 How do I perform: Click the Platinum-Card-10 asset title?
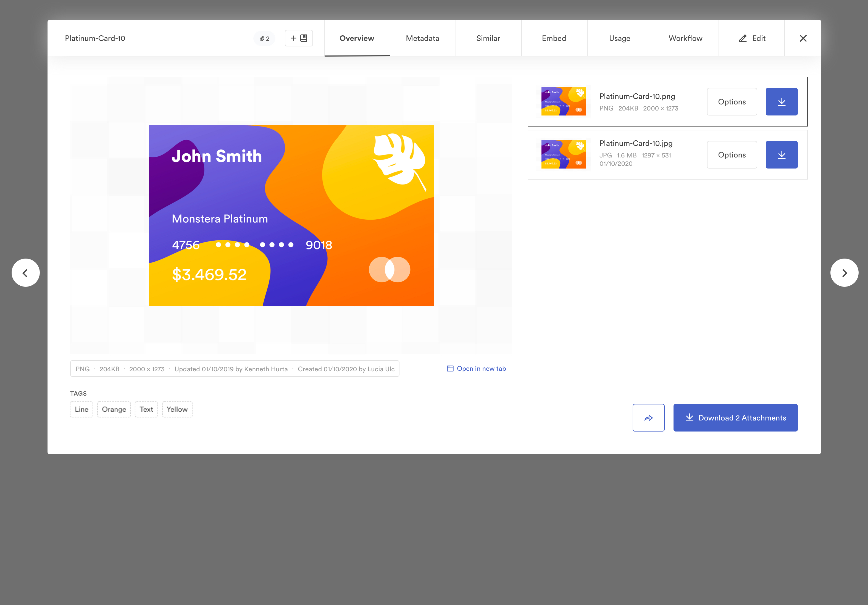click(95, 38)
